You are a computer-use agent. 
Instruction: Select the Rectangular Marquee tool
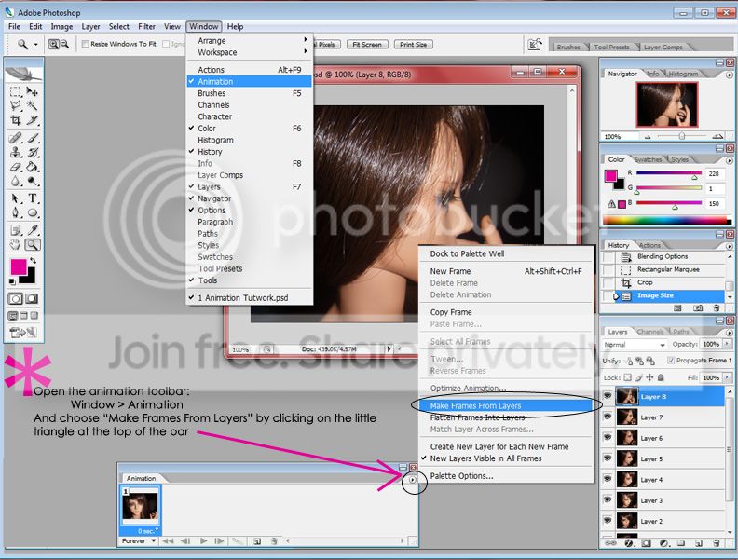pos(16,91)
